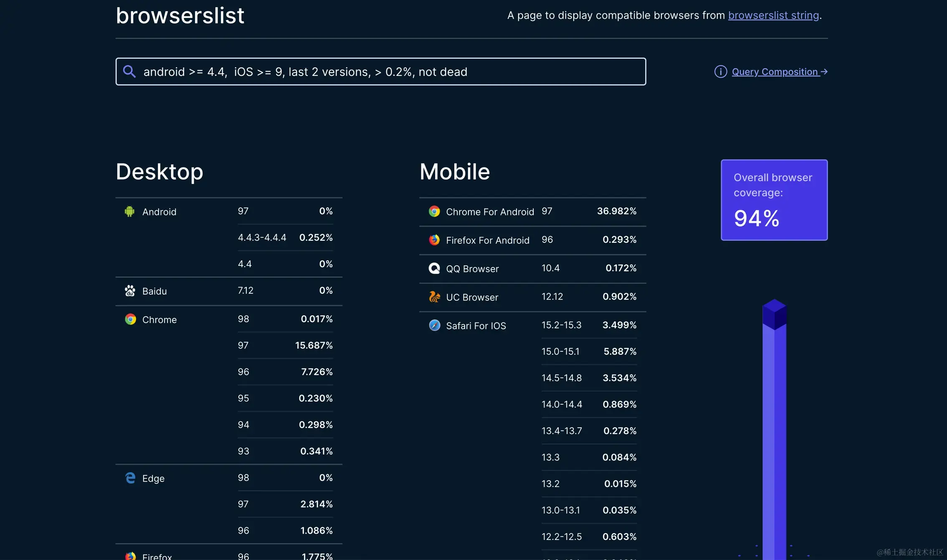Viewport: 947px width, 560px height.
Task: Click the Edge browser icon
Action: point(130,478)
